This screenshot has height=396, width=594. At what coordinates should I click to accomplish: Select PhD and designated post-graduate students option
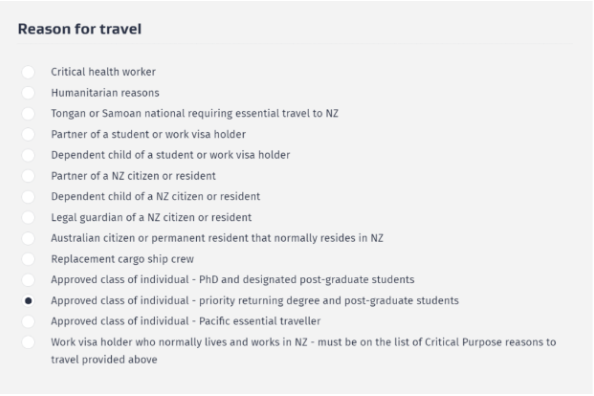tap(28, 280)
